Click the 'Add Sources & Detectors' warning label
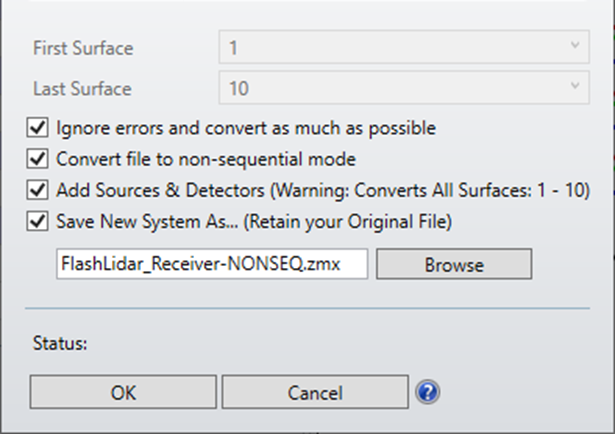Image resolution: width=615 pixels, height=434 pixels. click(322, 189)
